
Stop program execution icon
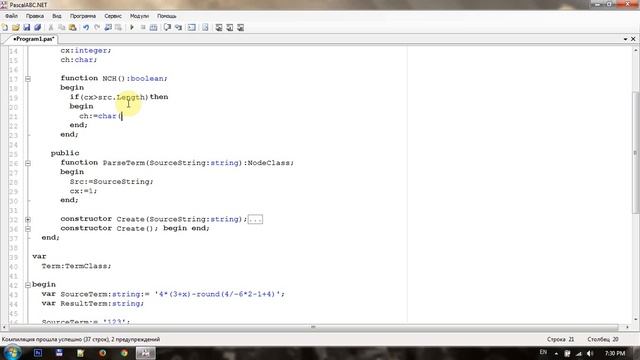point(143,27)
